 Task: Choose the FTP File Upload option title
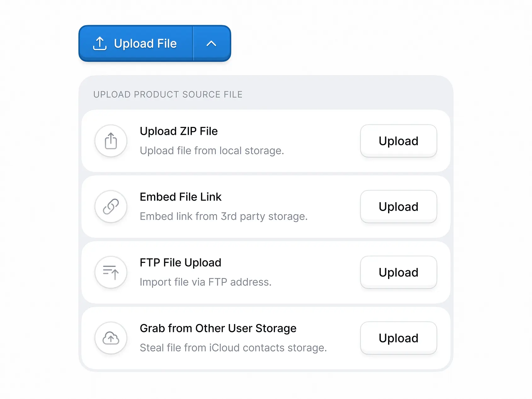(x=180, y=263)
